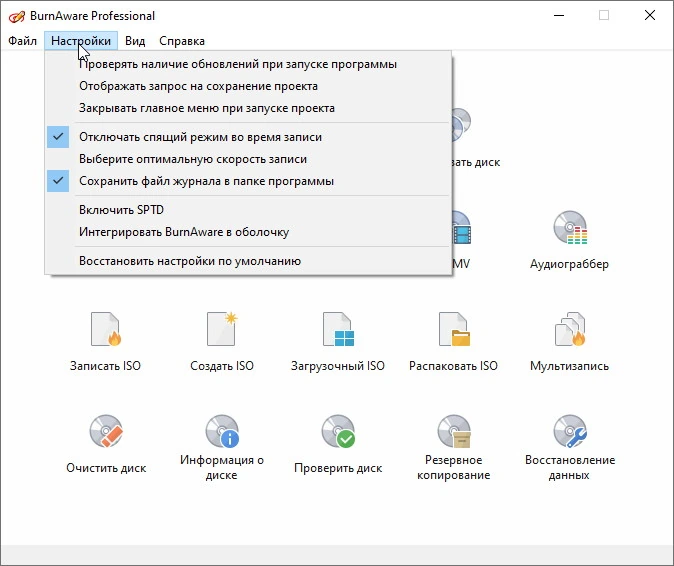
Task: Uncheck Сохранить файл журнала в папке программы
Action: tap(248, 181)
